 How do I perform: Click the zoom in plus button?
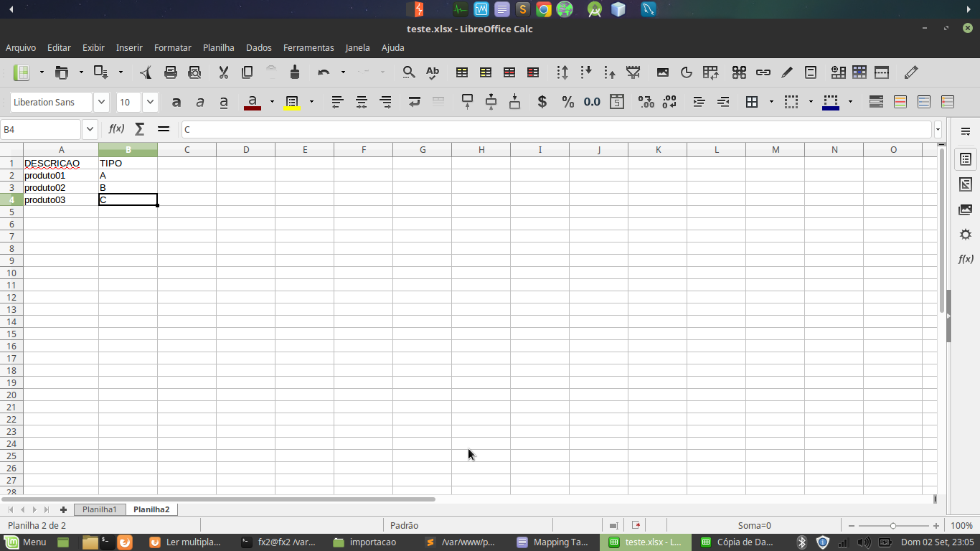point(936,525)
